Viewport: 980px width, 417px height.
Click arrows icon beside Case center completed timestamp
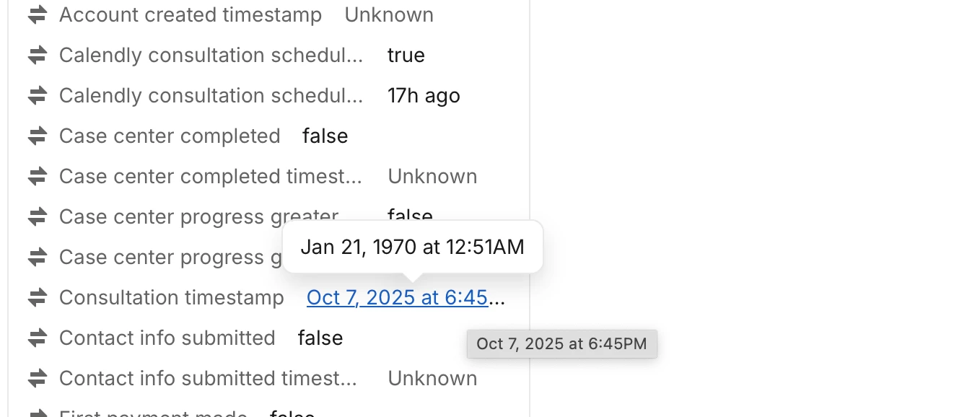[x=37, y=177]
